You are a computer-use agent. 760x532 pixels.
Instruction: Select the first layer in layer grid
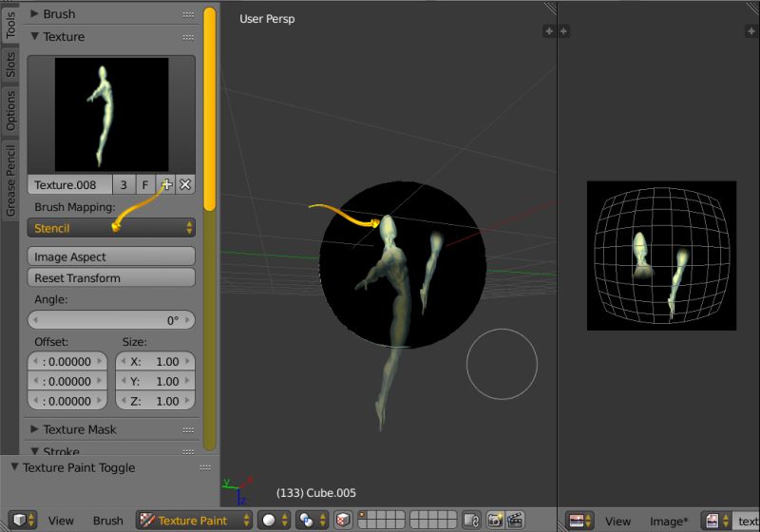(x=362, y=515)
